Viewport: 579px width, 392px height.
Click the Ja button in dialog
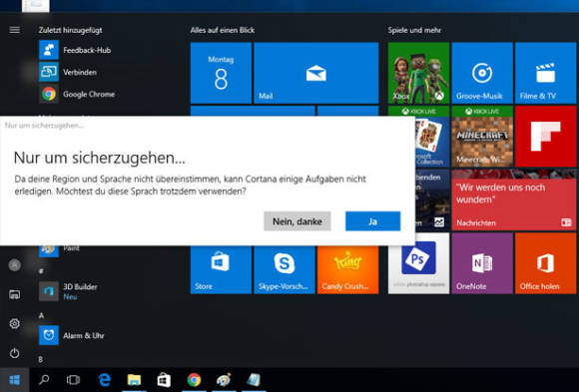372,221
